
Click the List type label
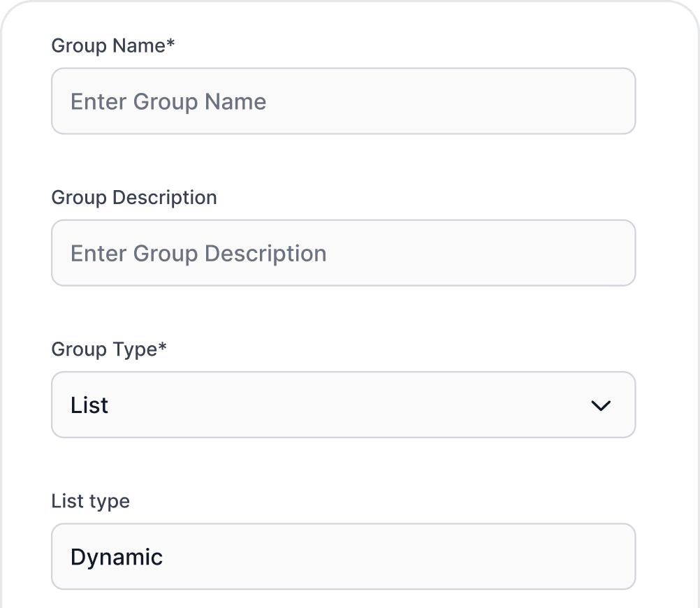pos(90,500)
